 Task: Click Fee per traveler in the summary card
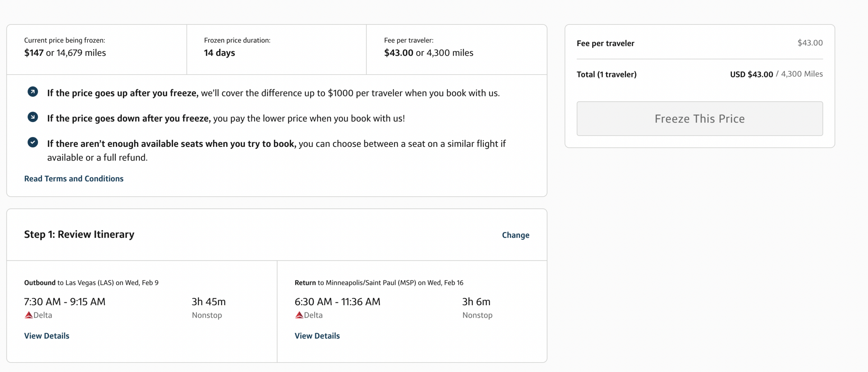(605, 43)
